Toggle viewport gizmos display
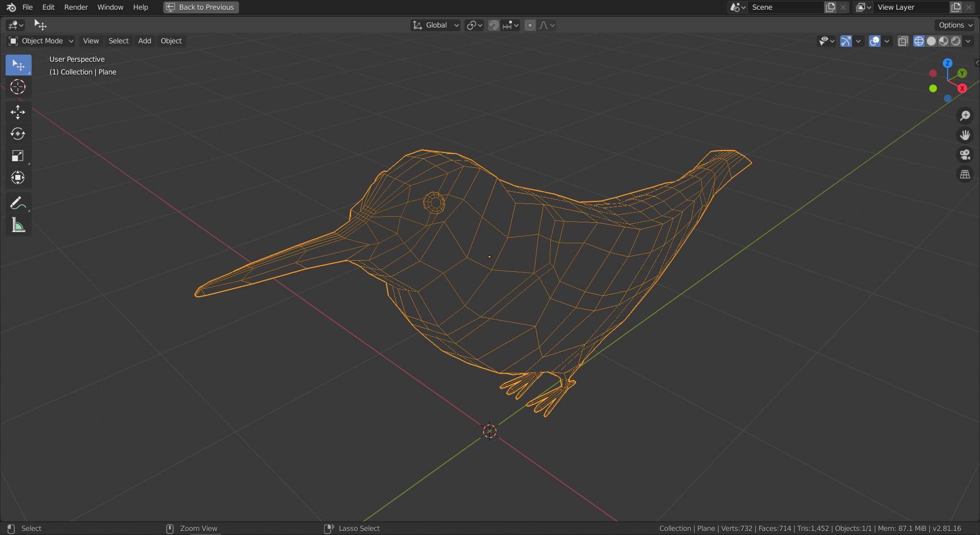This screenshot has width=980, height=535. point(846,41)
